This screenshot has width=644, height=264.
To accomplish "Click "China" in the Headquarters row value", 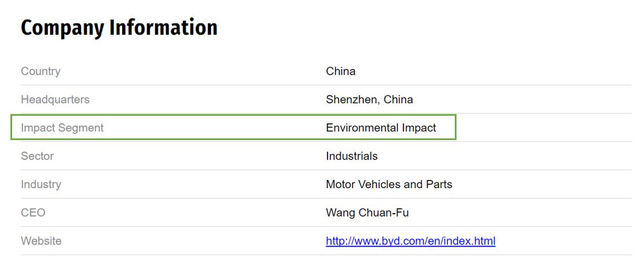I will coord(398,100).
